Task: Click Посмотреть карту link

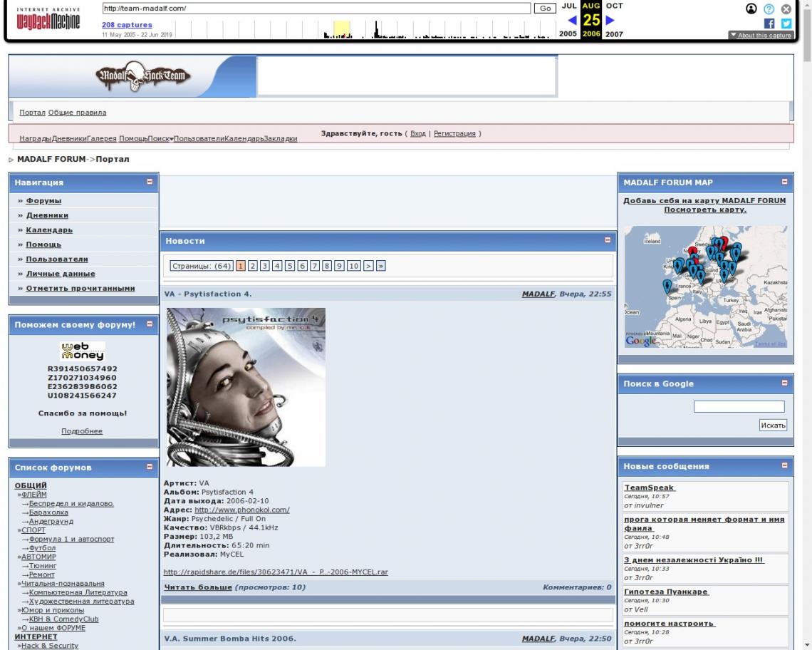Action: pos(705,210)
